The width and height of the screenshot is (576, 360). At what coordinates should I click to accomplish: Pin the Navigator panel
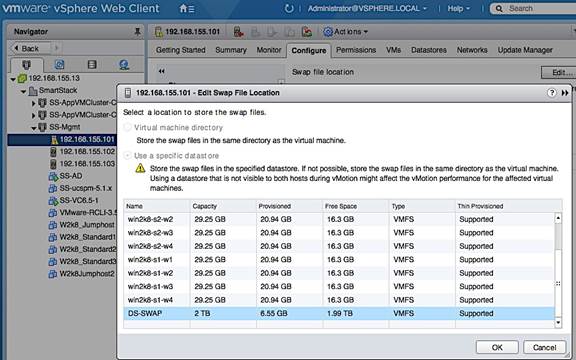(x=137, y=32)
